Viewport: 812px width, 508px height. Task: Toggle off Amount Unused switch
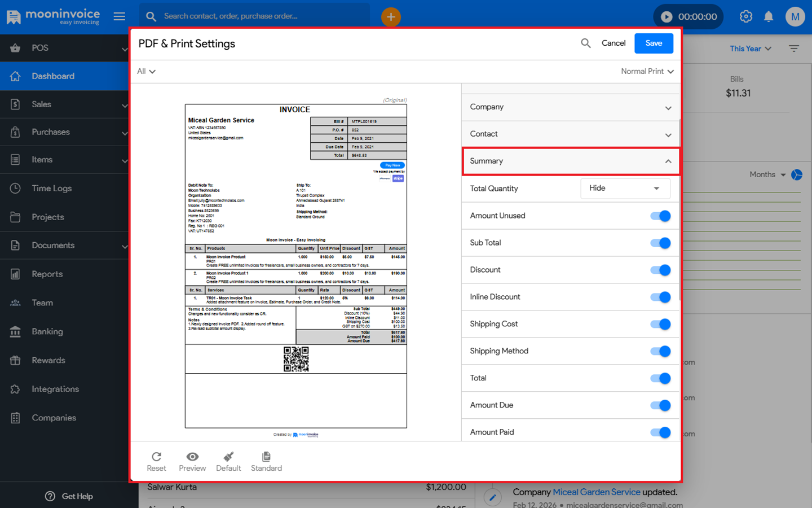(660, 216)
